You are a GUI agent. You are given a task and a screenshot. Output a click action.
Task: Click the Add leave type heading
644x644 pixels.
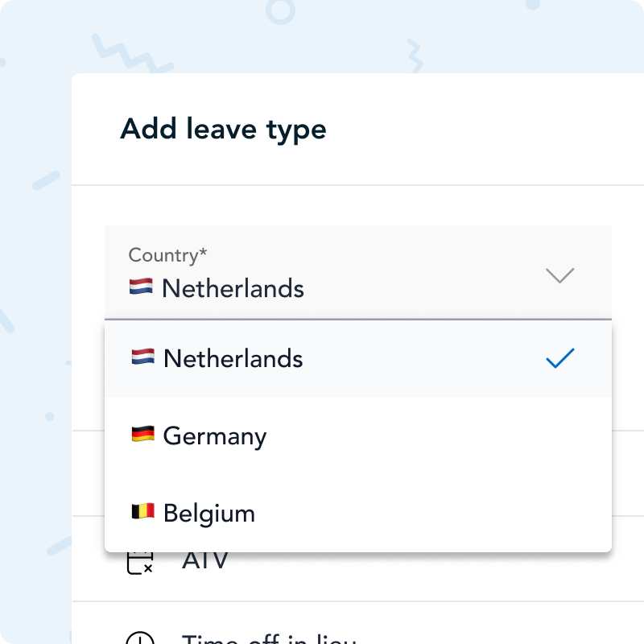click(223, 129)
